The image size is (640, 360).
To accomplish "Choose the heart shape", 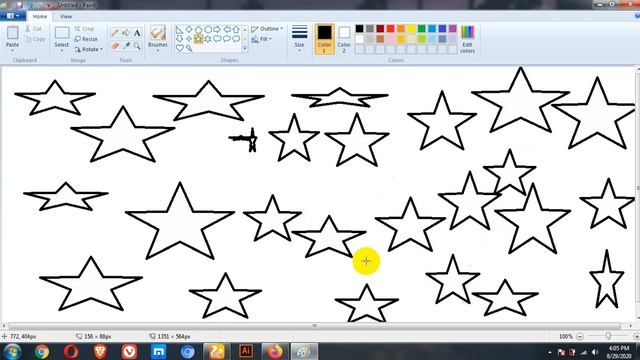I will [x=179, y=48].
